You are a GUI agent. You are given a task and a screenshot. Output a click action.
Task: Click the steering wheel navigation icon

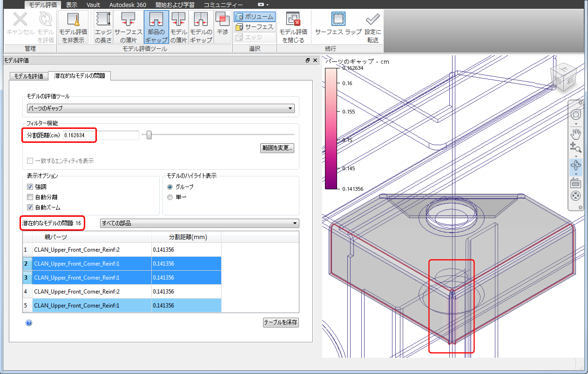575,114
